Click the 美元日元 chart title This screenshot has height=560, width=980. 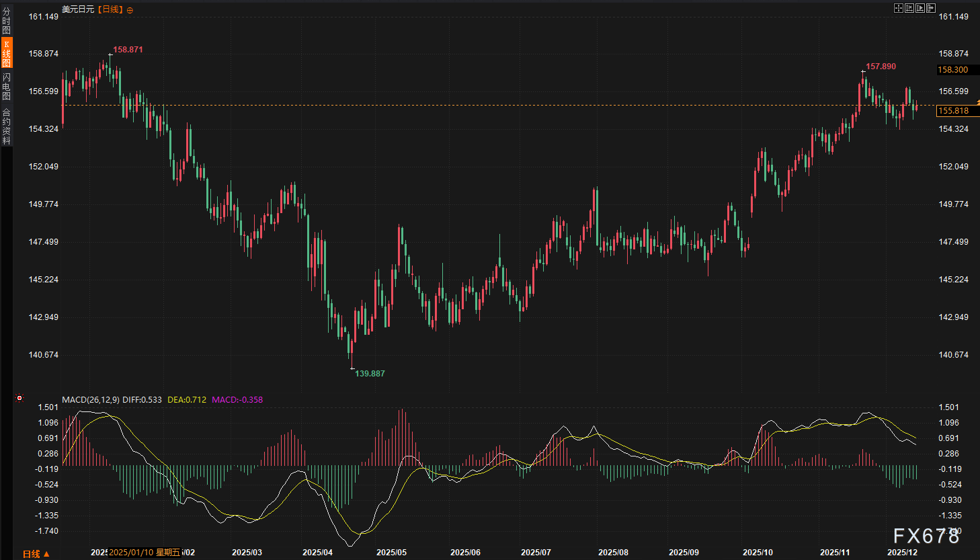78,9
